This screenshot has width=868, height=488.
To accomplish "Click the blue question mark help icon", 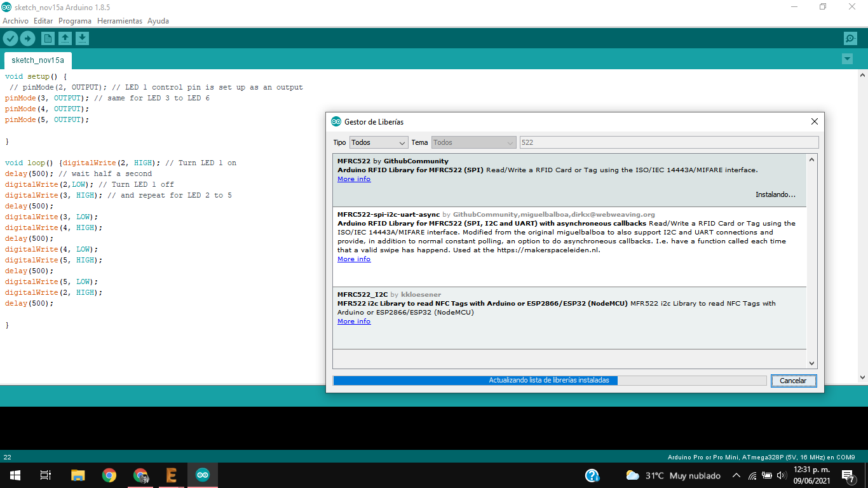I will (592, 475).
